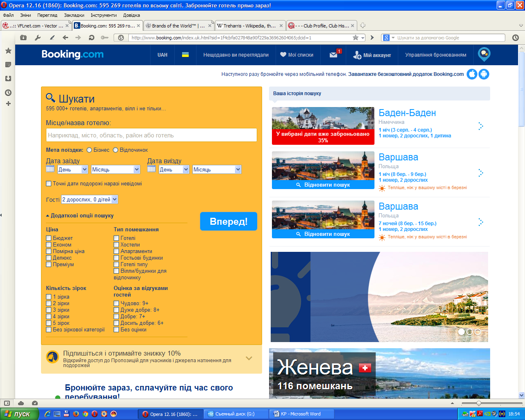Download the Android app via robot icon
The image size is (525, 420).
pos(484,74)
